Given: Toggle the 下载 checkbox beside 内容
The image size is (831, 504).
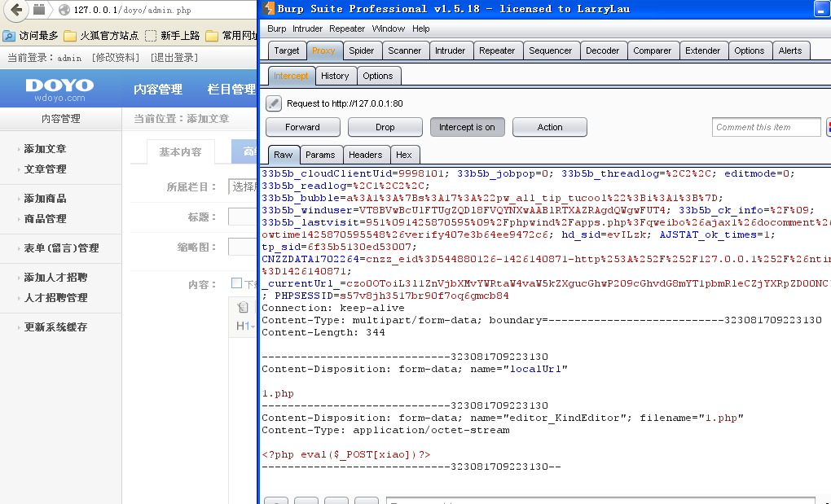Looking at the screenshot, I should [236, 283].
